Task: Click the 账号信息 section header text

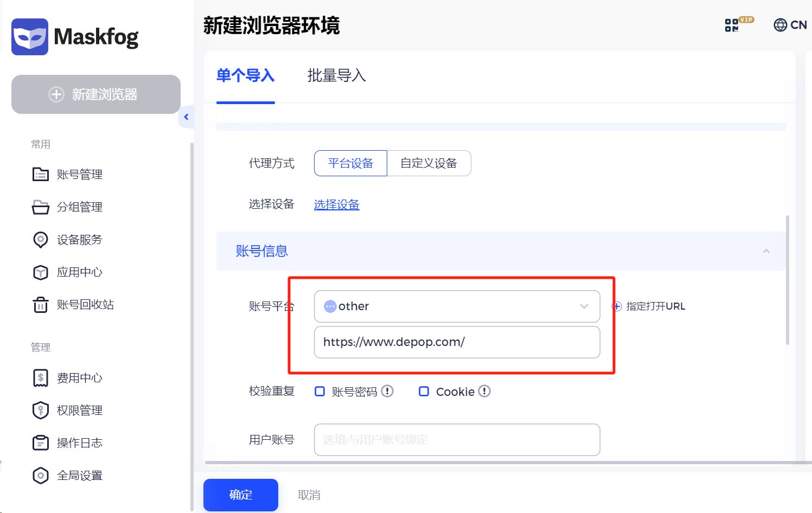Action: coord(262,251)
